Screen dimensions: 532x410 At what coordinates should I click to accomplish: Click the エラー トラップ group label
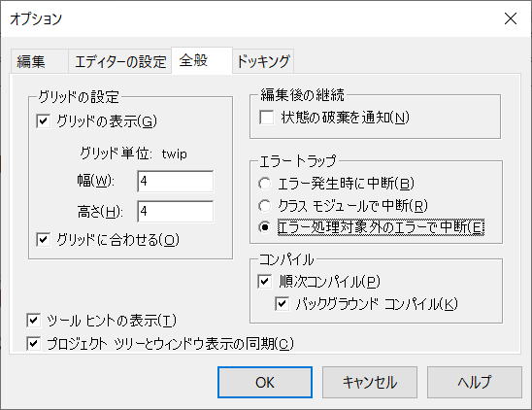coord(298,161)
